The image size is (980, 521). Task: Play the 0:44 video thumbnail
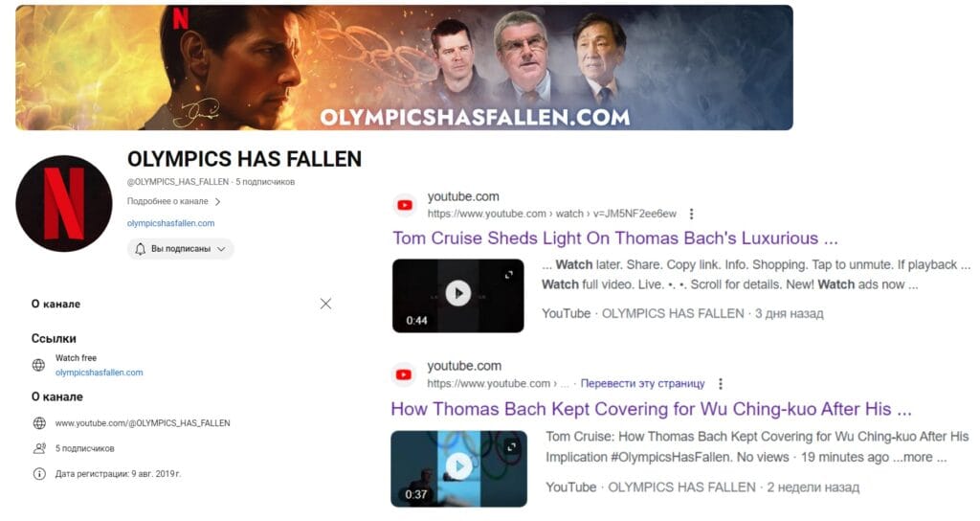pos(458,295)
